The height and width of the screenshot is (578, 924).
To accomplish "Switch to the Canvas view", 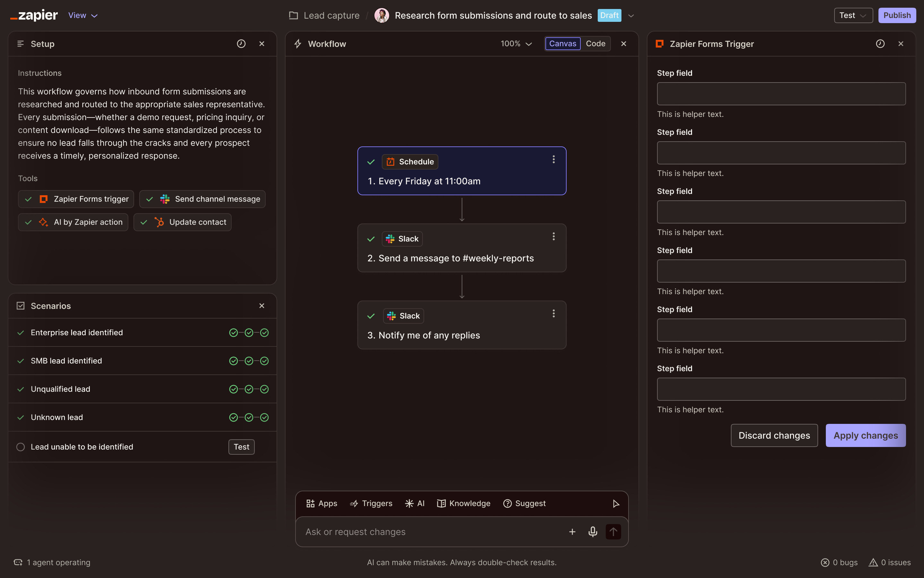I will point(562,44).
